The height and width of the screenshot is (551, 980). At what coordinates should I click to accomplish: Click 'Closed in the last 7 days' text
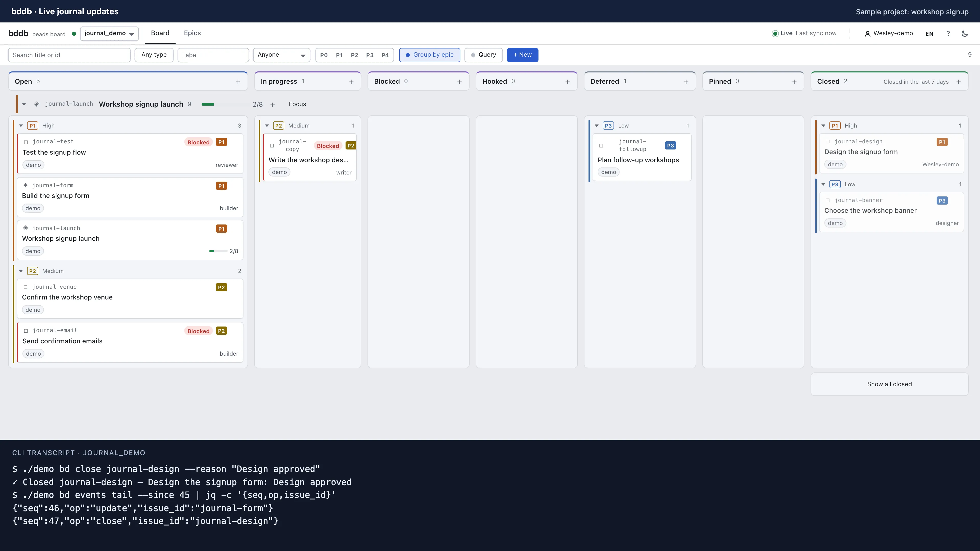pos(916,82)
